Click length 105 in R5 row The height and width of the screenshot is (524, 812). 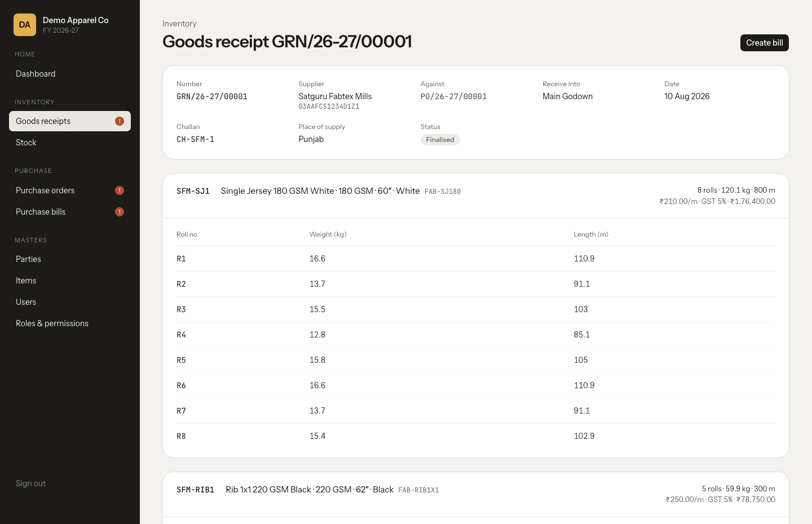581,360
